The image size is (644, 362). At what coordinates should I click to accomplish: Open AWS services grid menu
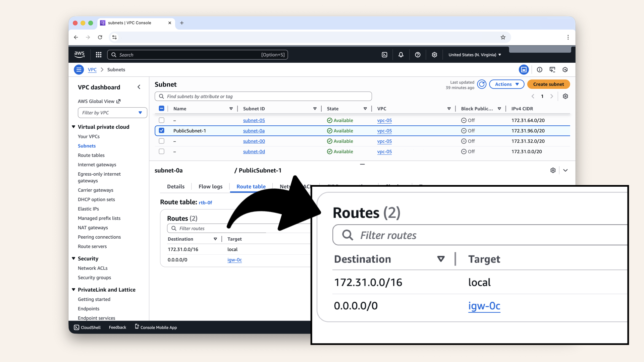coord(98,55)
